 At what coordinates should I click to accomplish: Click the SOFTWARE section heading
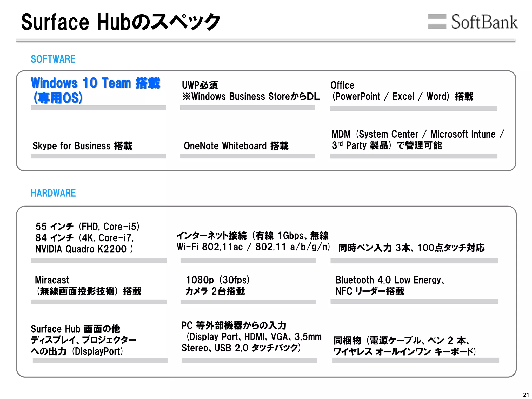(x=53, y=59)
